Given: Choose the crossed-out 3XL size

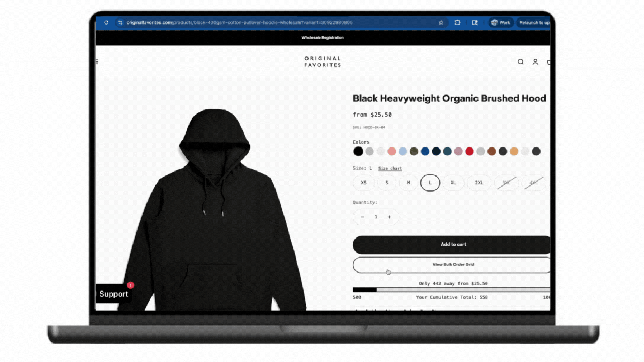Looking at the screenshot, I should tap(506, 183).
